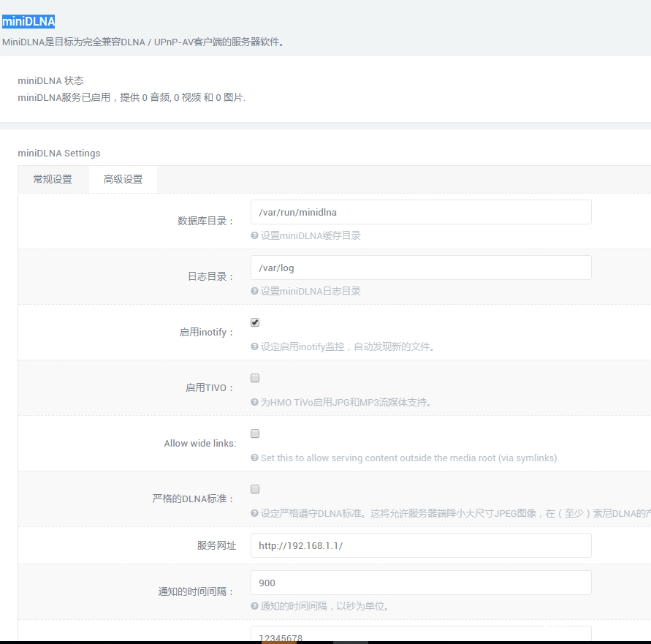Screen dimensions: 651x644
Task: Click the 启用inotify label
Action: [x=206, y=333]
